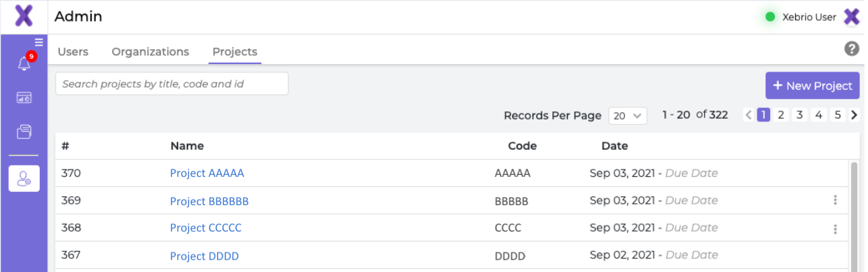Image resolution: width=868 pixels, height=272 pixels.
Task: Open three-dot menu for Project BBBBBB
Action: coord(836,200)
